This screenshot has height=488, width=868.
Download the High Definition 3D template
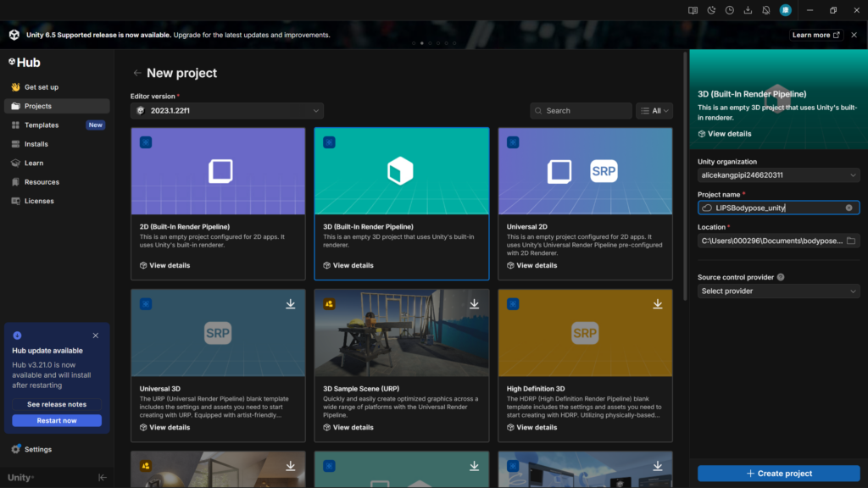point(658,304)
